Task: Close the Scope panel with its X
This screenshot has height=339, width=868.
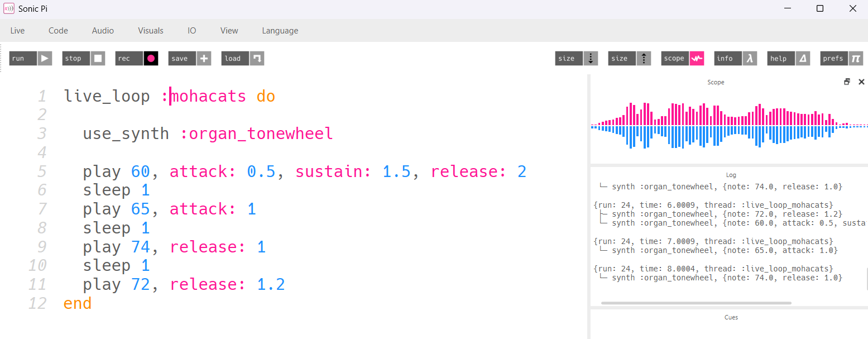Action: pyautogui.click(x=861, y=82)
